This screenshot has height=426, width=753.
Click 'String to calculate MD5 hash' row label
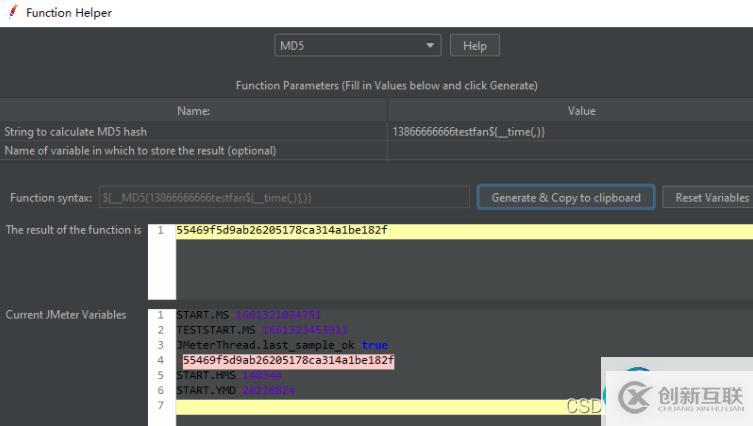click(75, 132)
